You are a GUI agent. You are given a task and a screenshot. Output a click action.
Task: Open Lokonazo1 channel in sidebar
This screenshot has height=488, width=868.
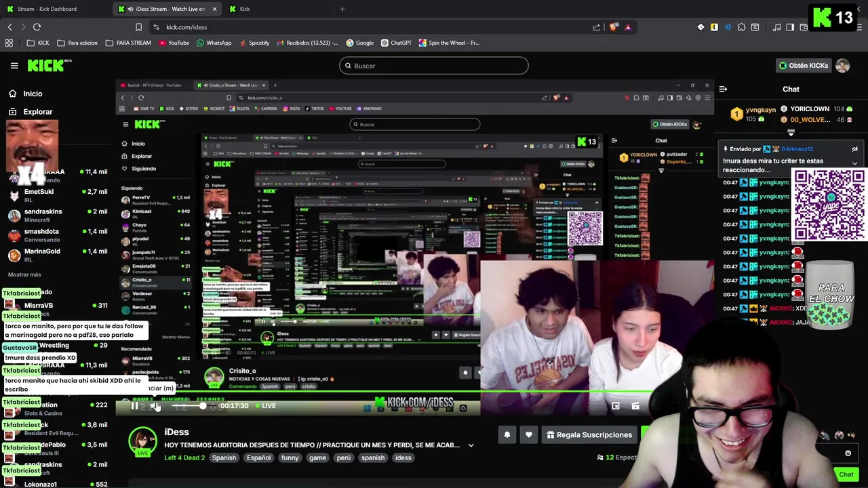(58, 484)
